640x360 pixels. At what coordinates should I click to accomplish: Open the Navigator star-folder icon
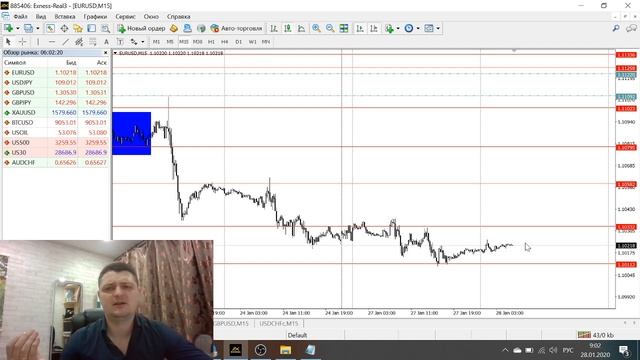[78, 28]
